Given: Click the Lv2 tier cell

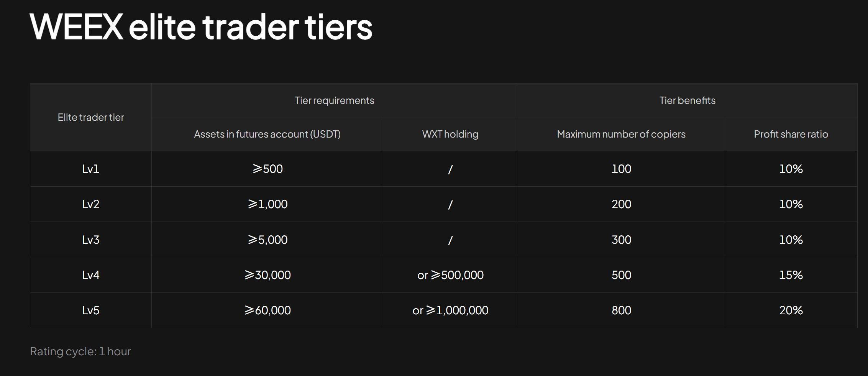Looking at the screenshot, I should [91, 204].
